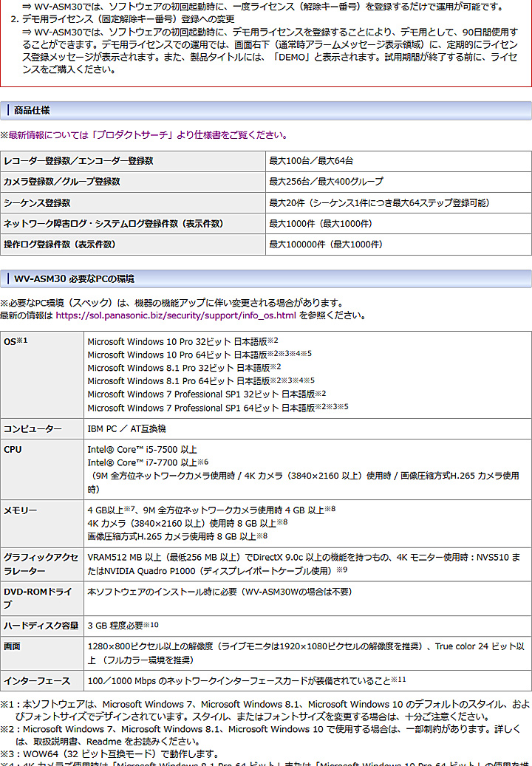Click the H.265 カメラ使用時 8 GB line

click(178, 536)
